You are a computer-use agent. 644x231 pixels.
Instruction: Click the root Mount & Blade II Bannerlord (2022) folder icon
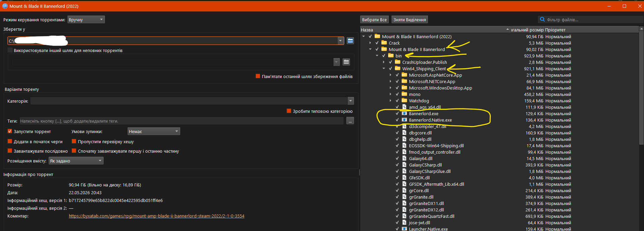377,36
